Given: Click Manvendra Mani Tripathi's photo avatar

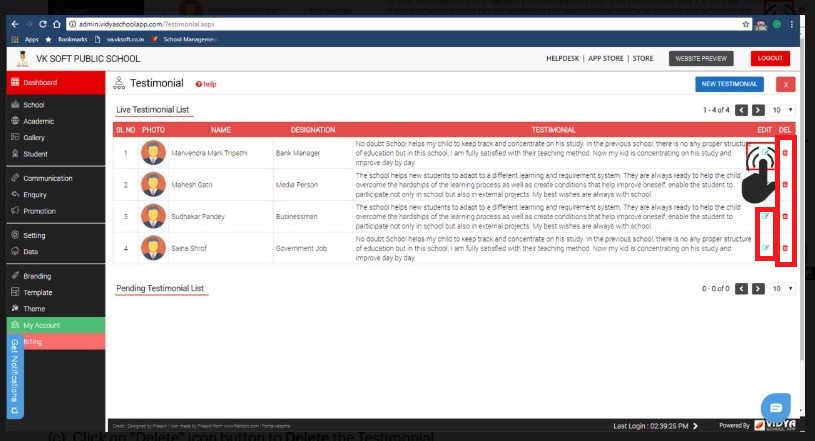Looking at the screenshot, I should click(x=153, y=153).
